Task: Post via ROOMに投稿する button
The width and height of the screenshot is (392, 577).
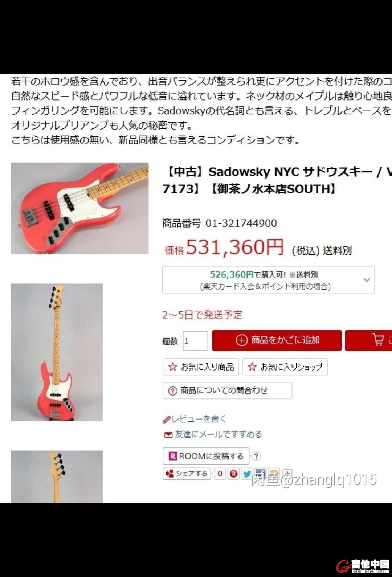Action: coord(206,456)
